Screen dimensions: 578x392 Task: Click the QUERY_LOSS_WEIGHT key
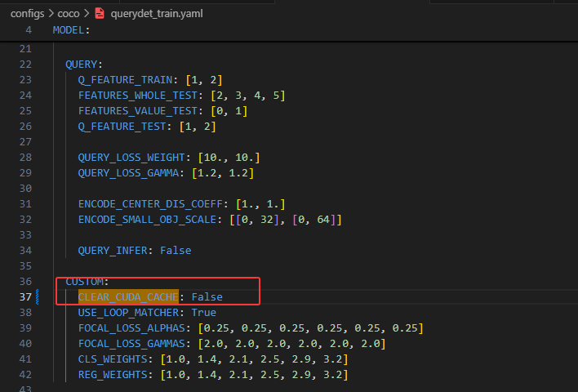coord(131,158)
